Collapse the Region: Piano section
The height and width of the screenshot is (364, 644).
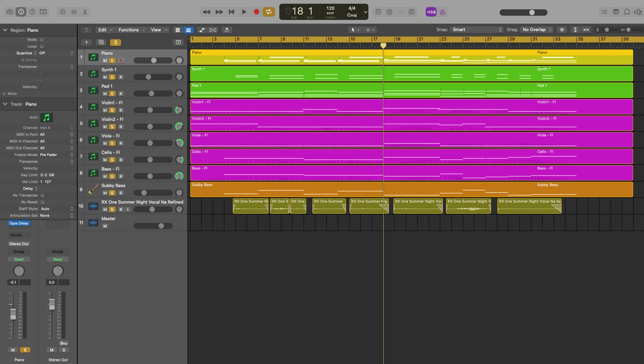pos(5,30)
